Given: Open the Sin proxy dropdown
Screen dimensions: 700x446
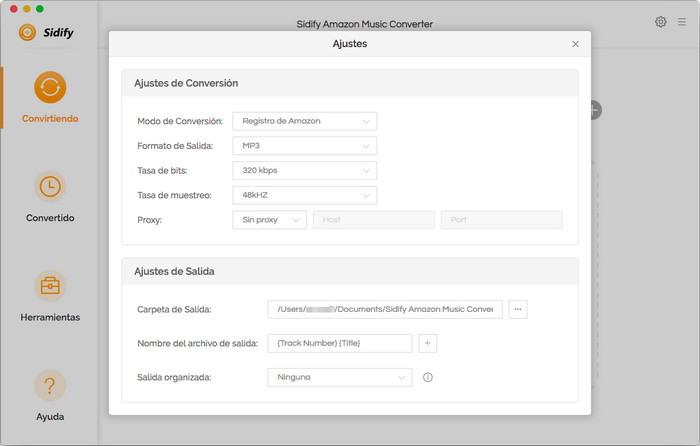Looking at the screenshot, I should click(x=269, y=220).
